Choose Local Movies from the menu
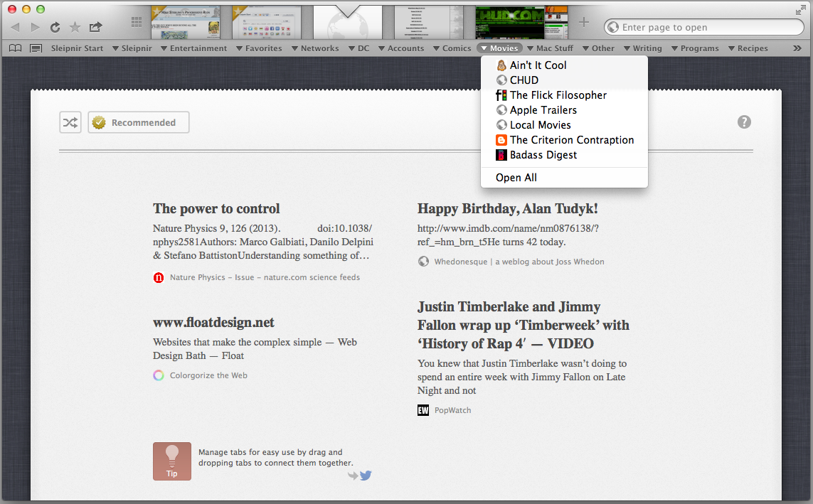Screen dimensions: 813x504 (564, 125)
